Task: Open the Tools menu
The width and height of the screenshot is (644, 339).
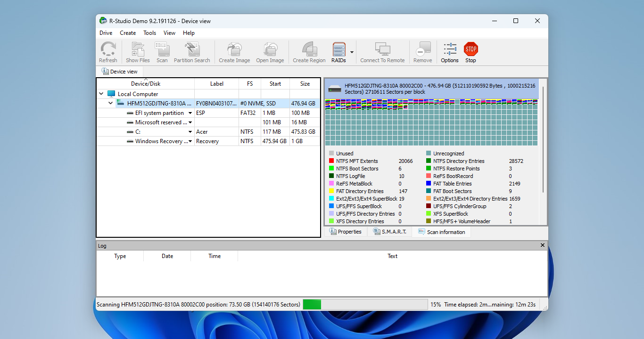Action: [x=150, y=33]
